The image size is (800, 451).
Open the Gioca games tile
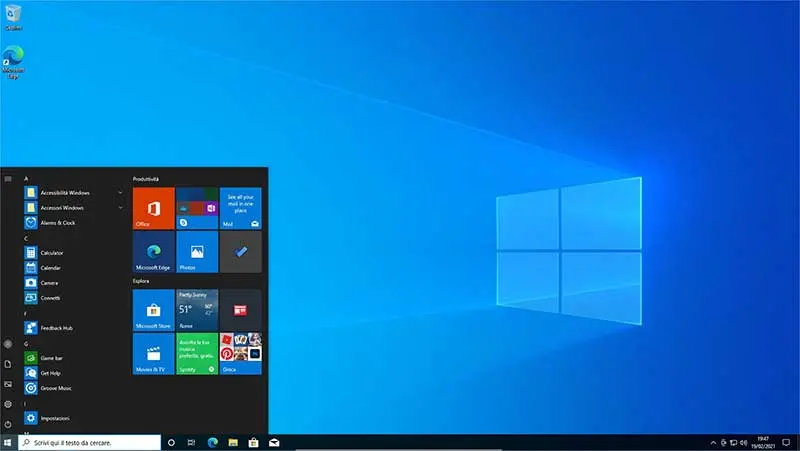240,354
